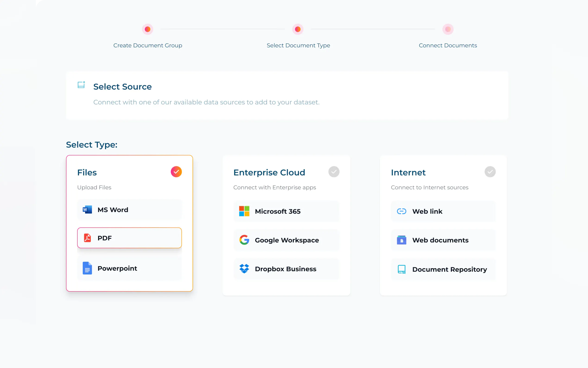588x368 pixels.
Task: Click the Select Source header icon
Action: (81, 85)
